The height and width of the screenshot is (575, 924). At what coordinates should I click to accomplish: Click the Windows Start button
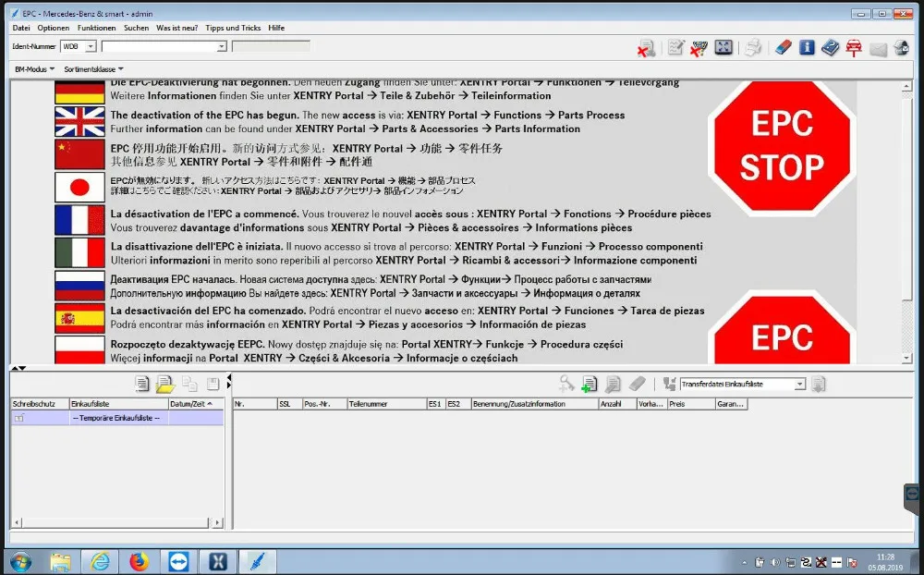point(20,562)
